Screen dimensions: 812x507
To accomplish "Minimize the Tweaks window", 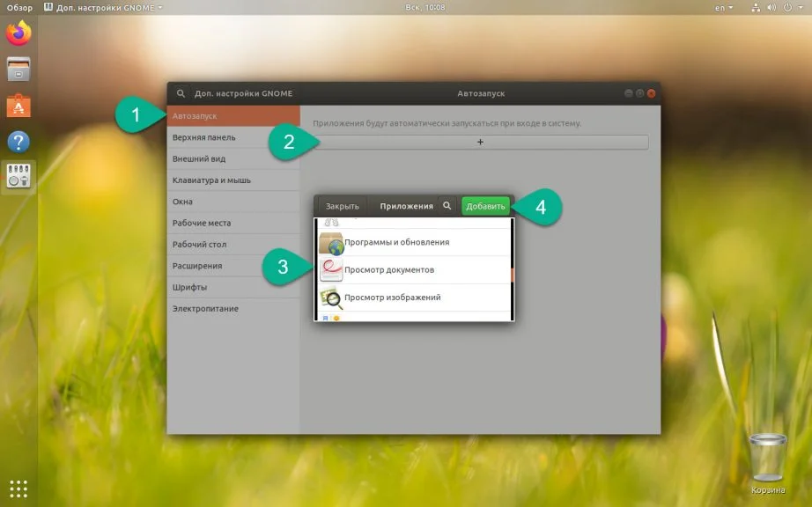I will click(x=629, y=93).
